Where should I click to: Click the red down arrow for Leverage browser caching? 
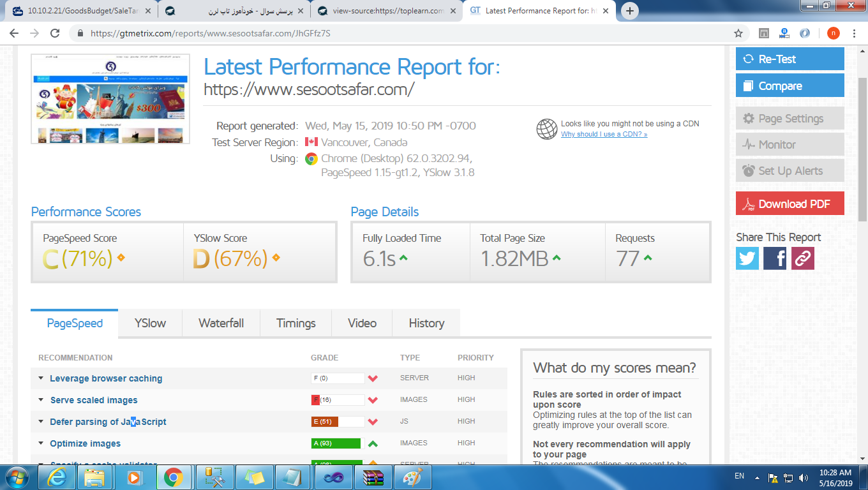(x=373, y=378)
